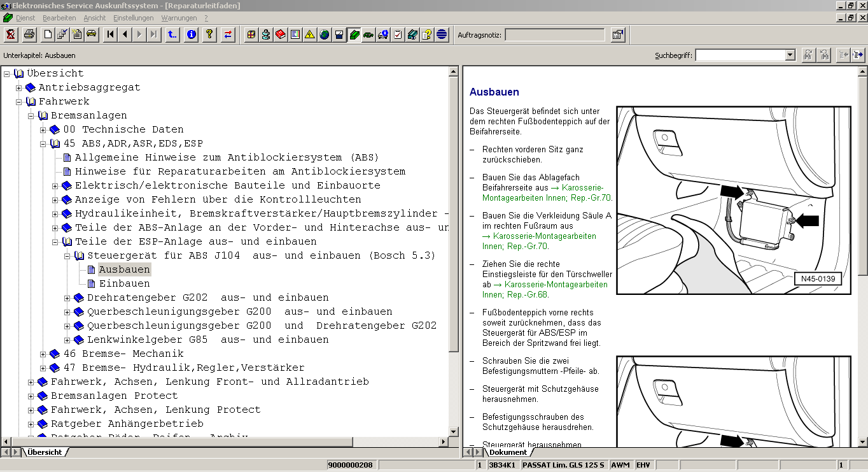This screenshot has width=868, height=472.
Task: Open the Suchbegriff dropdown arrow
Action: tap(790, 55)
